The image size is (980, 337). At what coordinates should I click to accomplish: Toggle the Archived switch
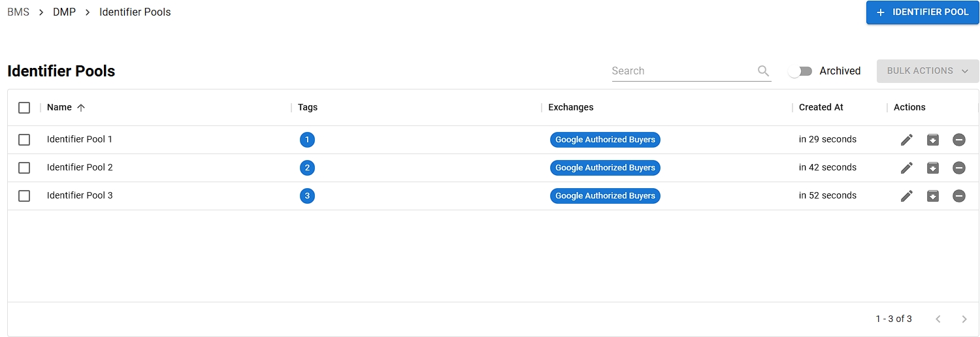click(x=800, y=71)
